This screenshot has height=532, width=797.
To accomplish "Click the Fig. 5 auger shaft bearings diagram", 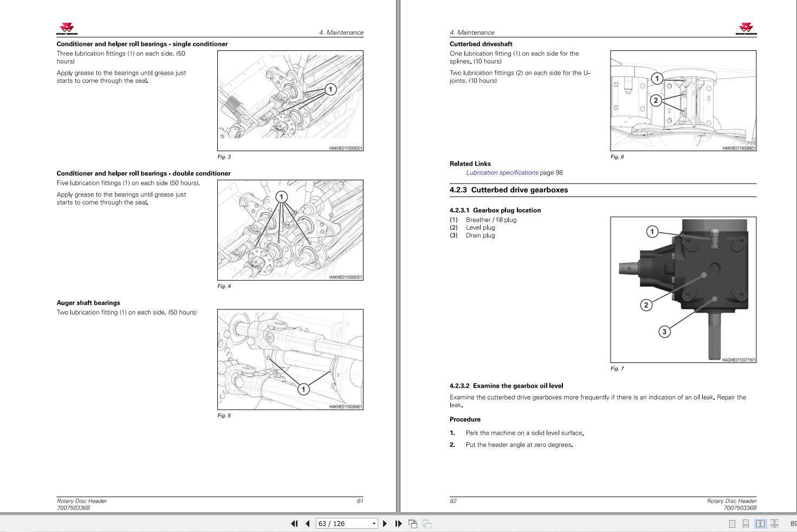I will [290, 360].
